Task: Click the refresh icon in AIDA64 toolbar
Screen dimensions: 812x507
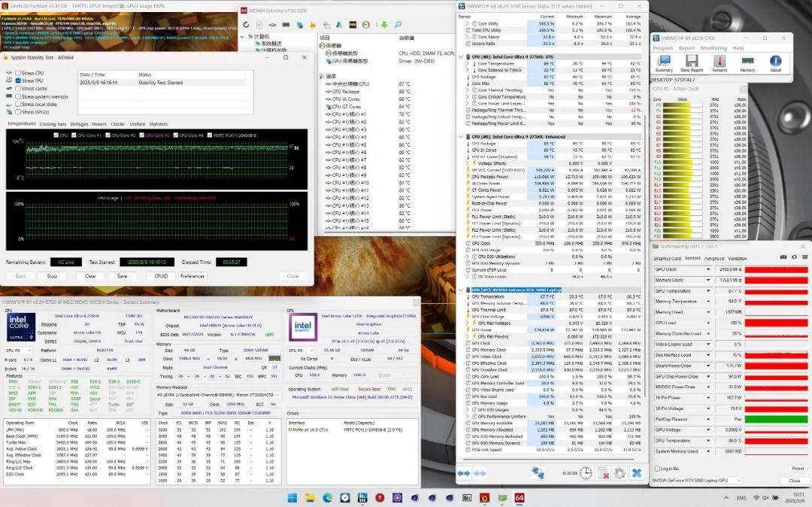Action: pos(246,24)
